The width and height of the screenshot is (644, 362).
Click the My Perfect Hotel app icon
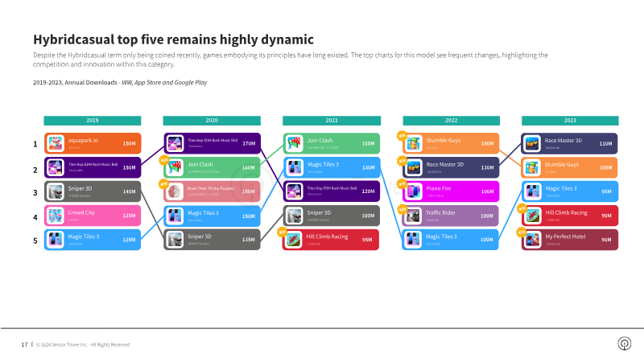pyautogui.click(x=533, y=240)
